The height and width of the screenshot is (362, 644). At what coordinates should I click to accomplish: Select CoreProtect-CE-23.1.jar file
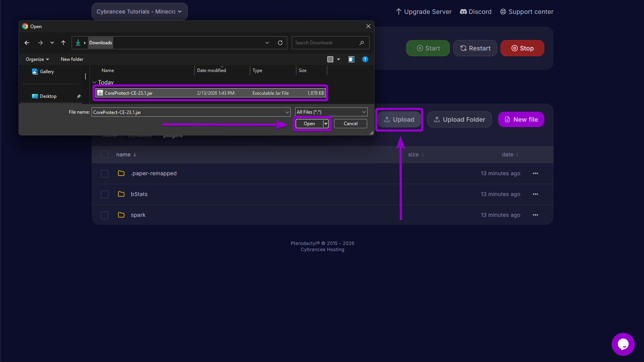pyautogui.click(x=210, y=93)
